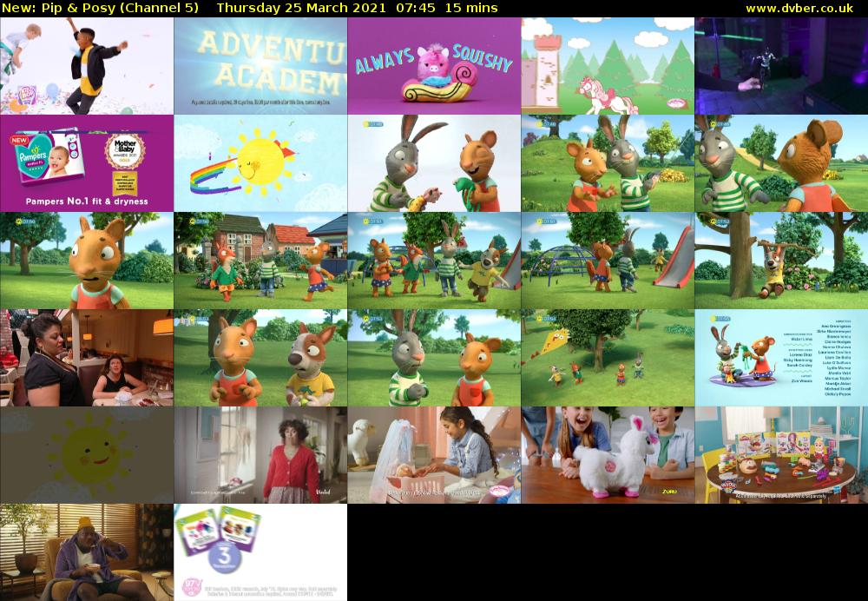Open the jumping boy in yellow shirt thumbnail
The width and height of the screenshot is (868, 601).
click(x=87, y=66)
